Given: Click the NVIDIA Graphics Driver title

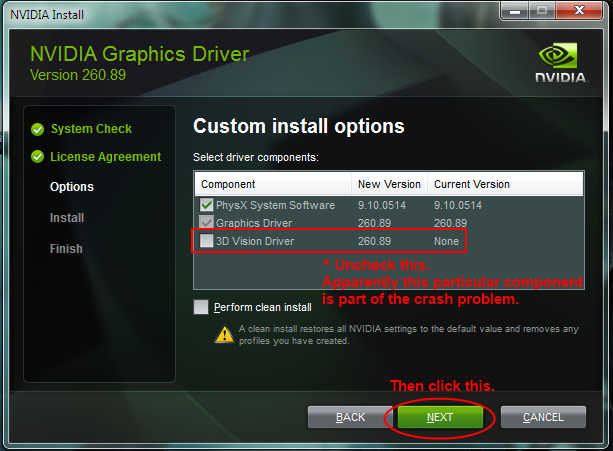Looking at the screenshot, I should coord(140,54).
